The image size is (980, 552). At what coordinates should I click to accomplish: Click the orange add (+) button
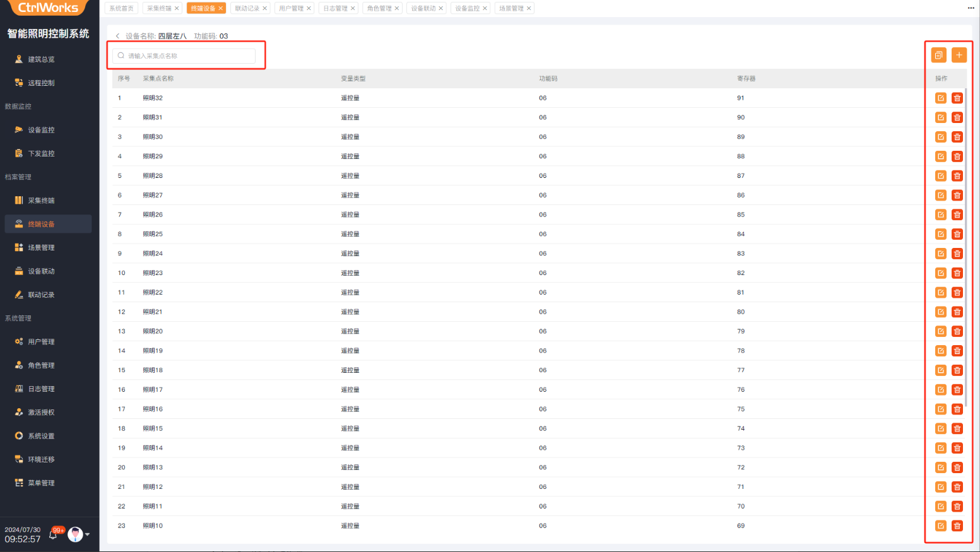click(959, 56)
